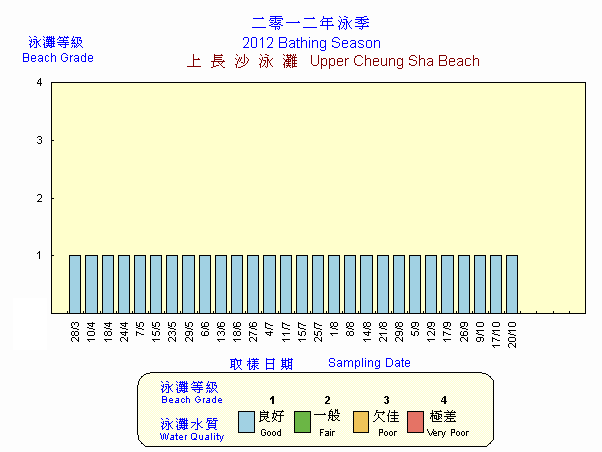Click the bar above date 24/4
This screenshot has height=452, width=602.
(x=124, y=284)
